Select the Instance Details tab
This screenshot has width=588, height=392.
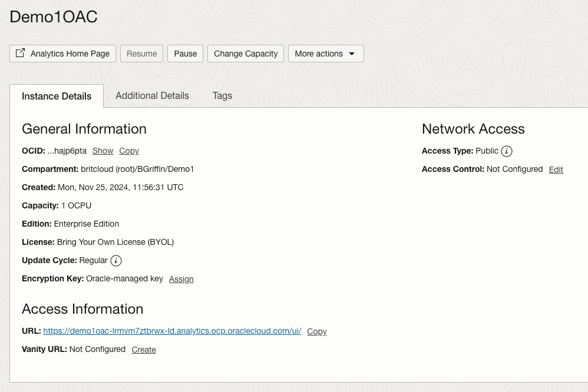tap(57, 96)
